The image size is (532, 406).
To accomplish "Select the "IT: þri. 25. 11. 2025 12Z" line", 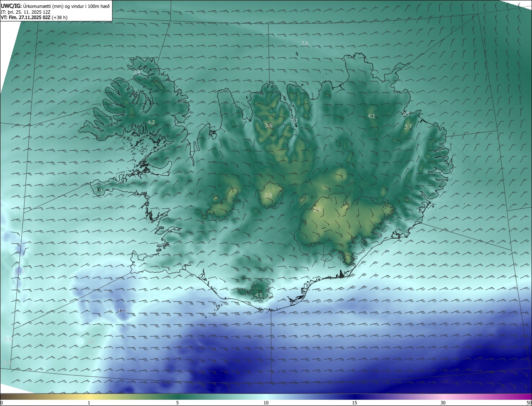I will click(x=26, y=12).
